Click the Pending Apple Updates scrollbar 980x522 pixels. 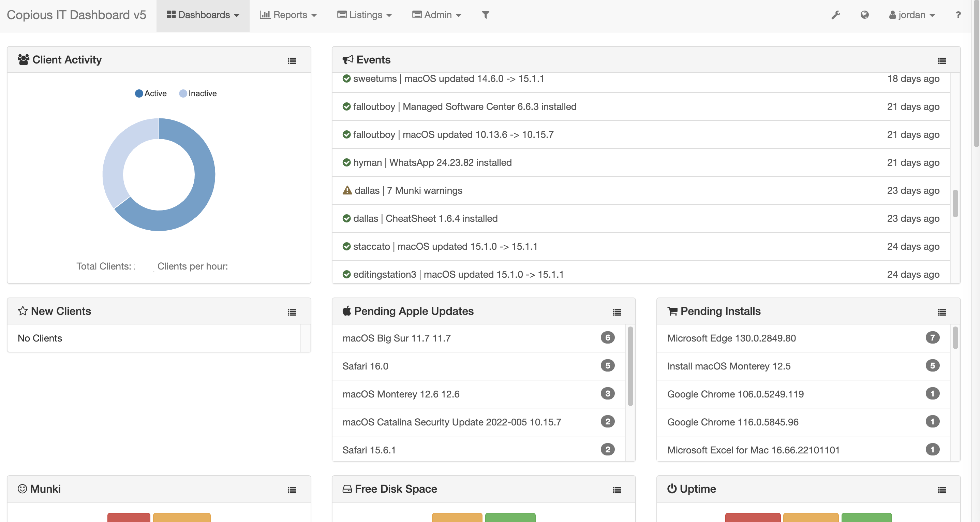(630, 366)
